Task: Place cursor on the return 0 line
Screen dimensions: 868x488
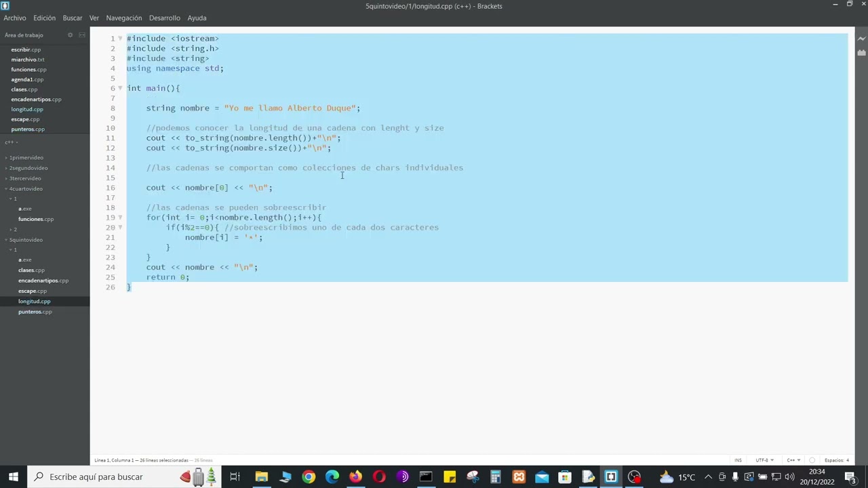Action: 167,277
